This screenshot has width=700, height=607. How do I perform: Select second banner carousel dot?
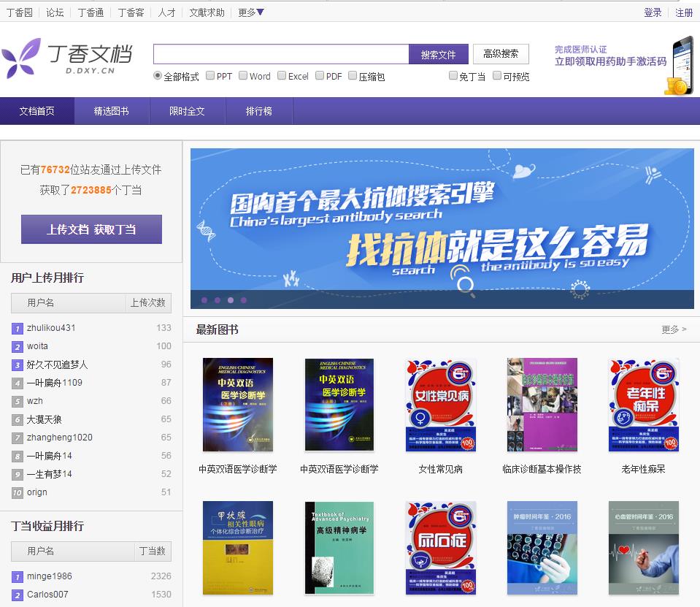tap(218, 300)
